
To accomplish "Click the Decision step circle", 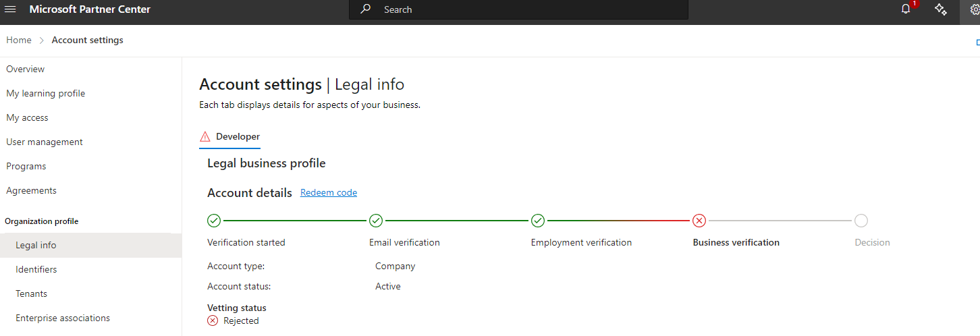I will [861, 221].
